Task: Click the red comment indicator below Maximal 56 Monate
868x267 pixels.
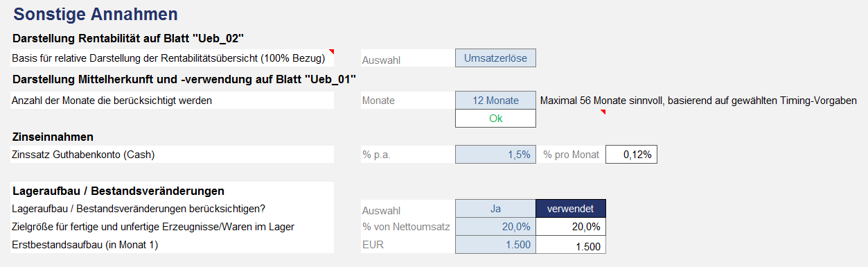Action: coord(603,112)
